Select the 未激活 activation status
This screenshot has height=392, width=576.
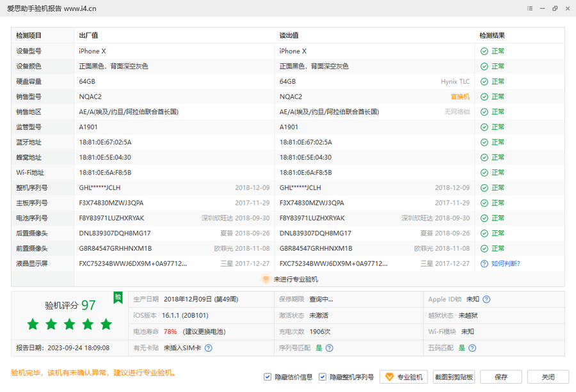tap(319, 316)
